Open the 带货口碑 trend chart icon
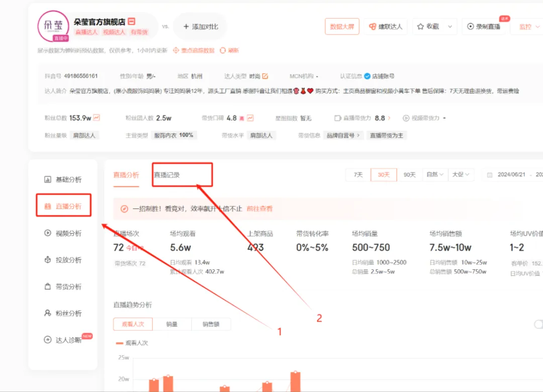 click(x=250, y=118)
